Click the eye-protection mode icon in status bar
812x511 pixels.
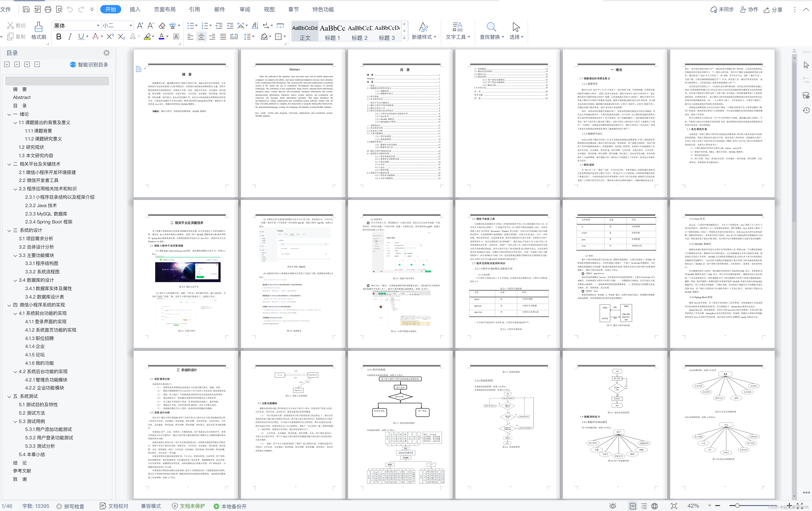point(613,506)
